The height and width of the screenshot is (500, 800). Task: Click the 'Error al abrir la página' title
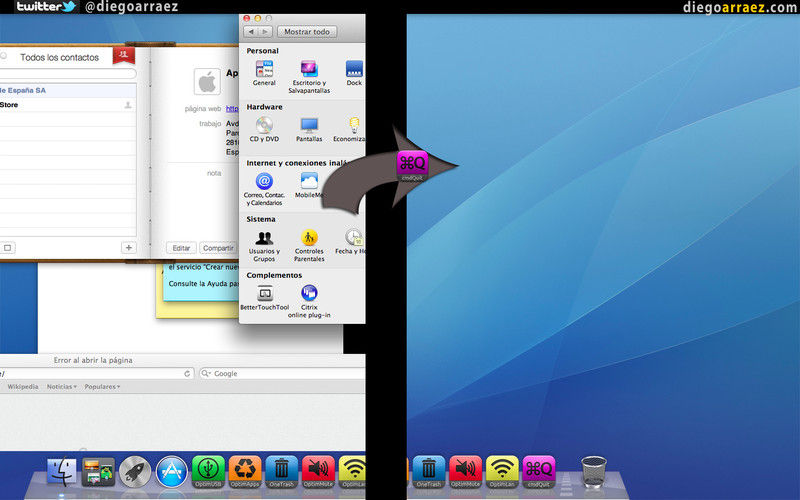click(x=93, y=360)
